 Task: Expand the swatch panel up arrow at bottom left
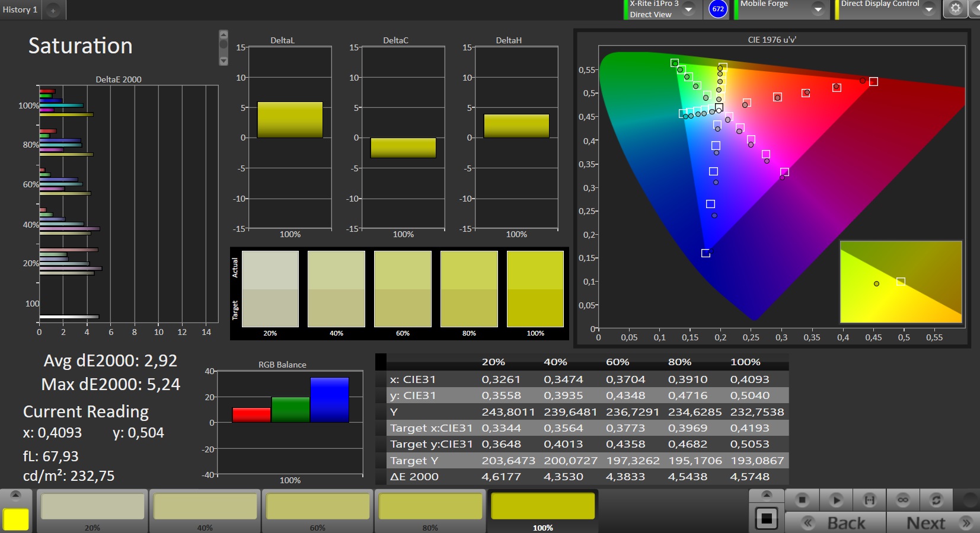(x=16, y=495)
